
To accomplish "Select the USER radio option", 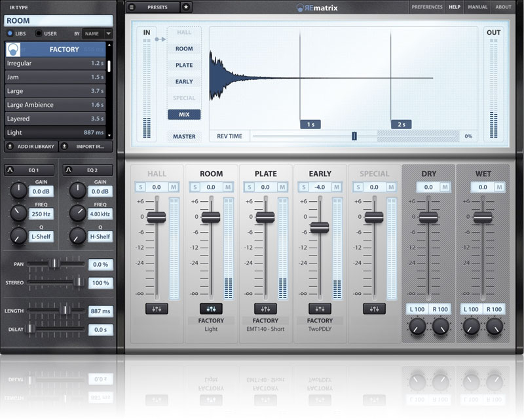I will point(39,33).
